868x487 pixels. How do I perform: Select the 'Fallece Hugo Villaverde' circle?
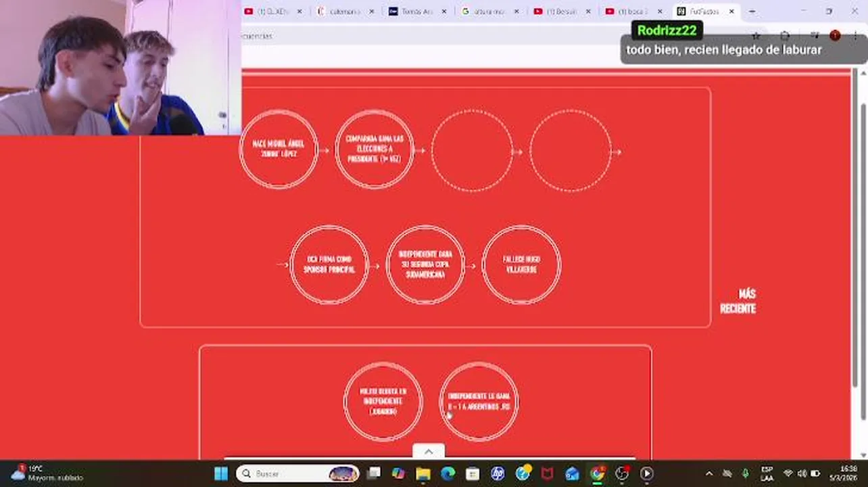521,264
